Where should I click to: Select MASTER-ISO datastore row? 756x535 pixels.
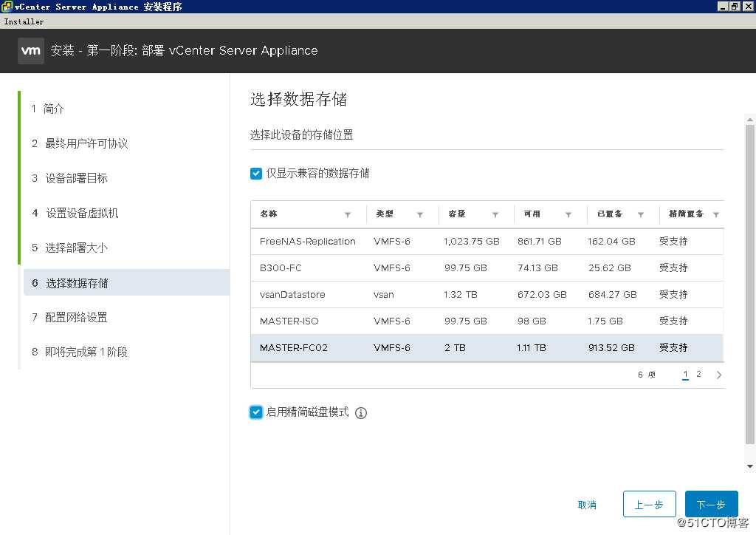[x=487, y=321]
